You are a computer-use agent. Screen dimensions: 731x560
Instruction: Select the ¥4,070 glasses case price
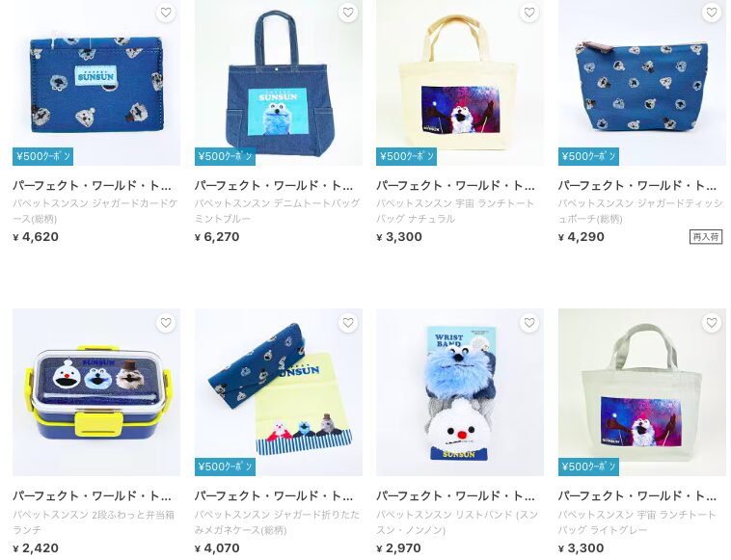(x=217, y=547)
